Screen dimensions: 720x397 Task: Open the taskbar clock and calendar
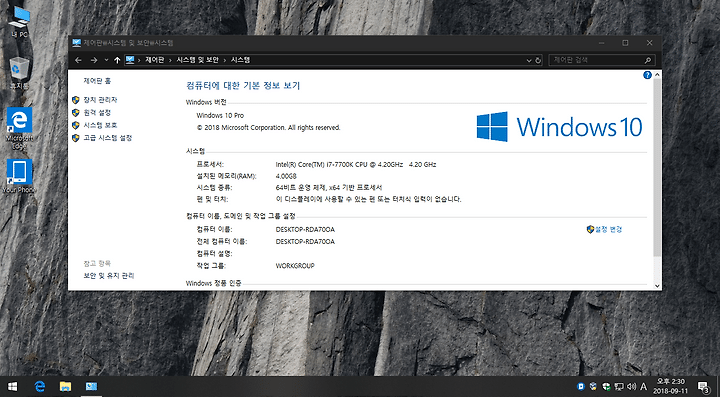click(671, 386)
